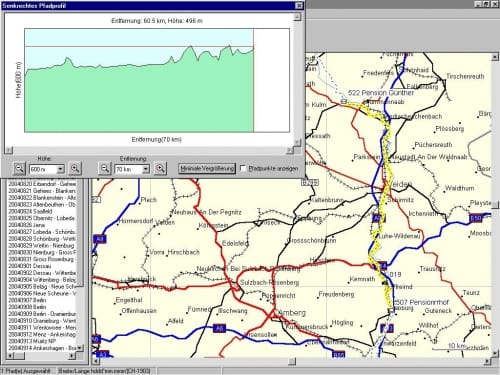The width and height of the screenshot is (500, 375).
Task: Click the Waldthurn label on map
Action: 459,188
